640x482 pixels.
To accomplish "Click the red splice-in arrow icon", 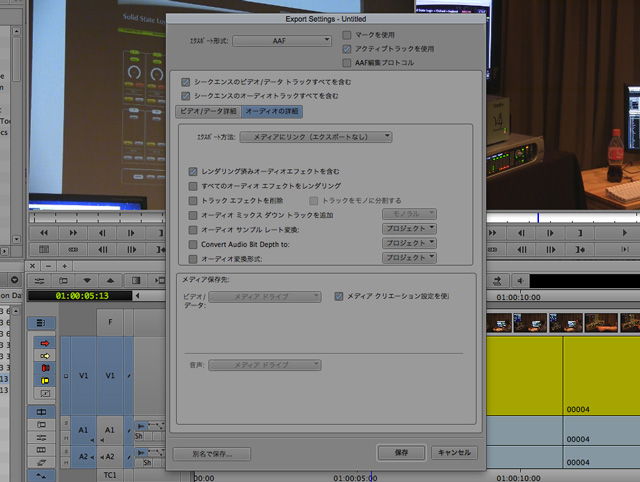I will pos(45,343).
